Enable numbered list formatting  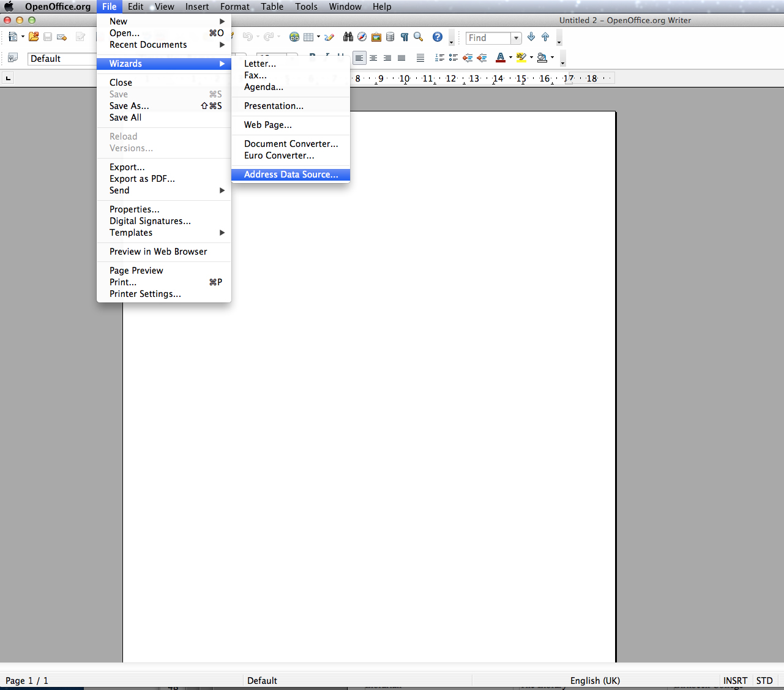click(x=439, y=58)
